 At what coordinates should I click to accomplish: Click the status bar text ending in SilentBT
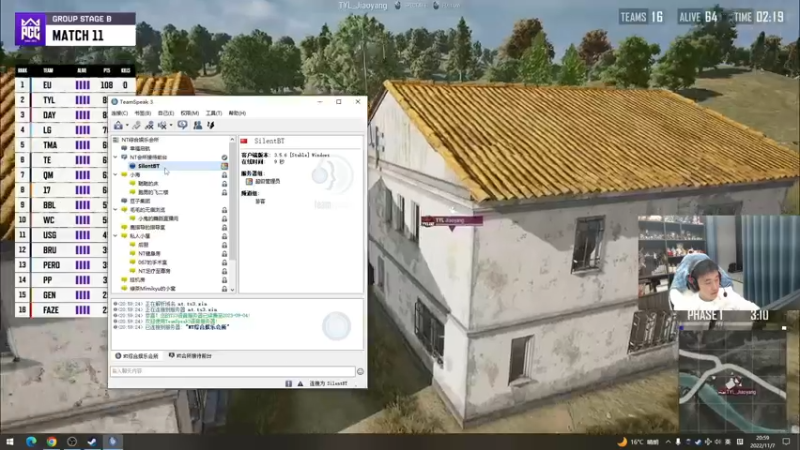click(x=329, y=383)
